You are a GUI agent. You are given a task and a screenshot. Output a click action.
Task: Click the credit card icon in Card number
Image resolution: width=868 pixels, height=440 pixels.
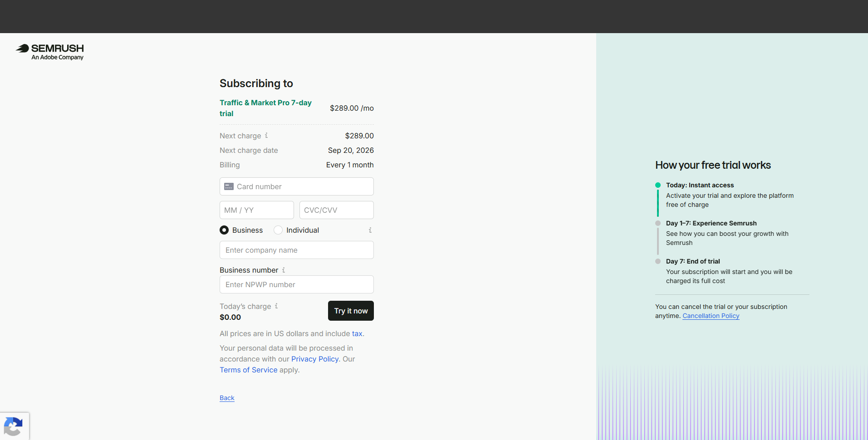tap(229, 186)
